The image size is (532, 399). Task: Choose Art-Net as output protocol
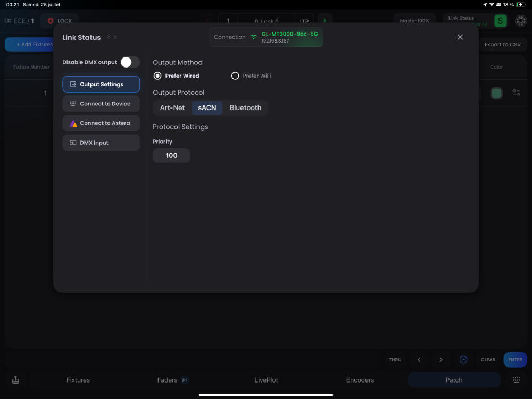click(x=172, y=108)
